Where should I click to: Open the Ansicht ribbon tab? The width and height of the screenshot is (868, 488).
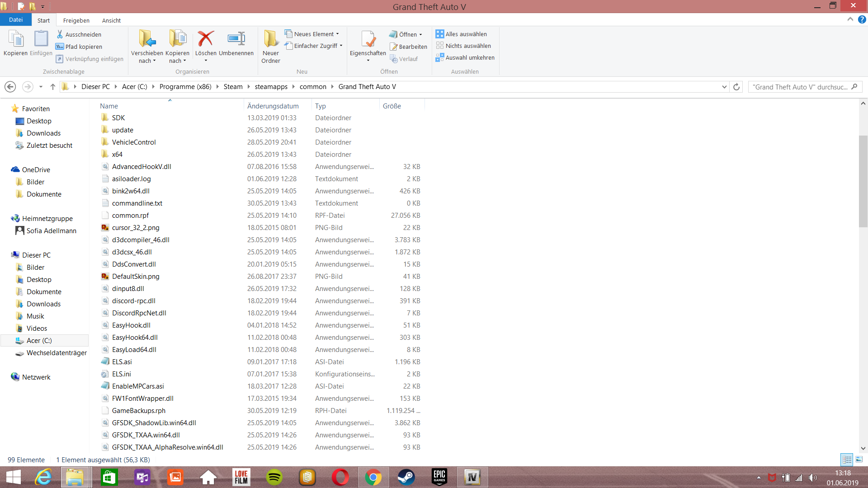111,20
